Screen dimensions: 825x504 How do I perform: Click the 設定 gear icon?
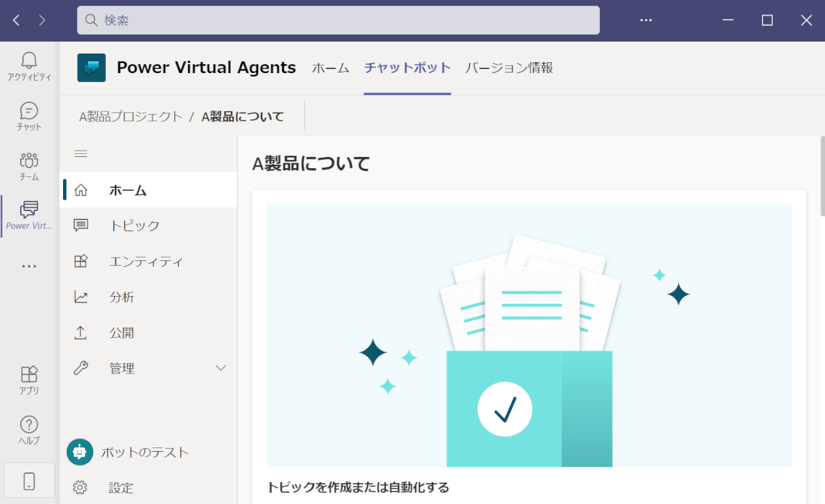pyautogui.click(x=80, y=488)
